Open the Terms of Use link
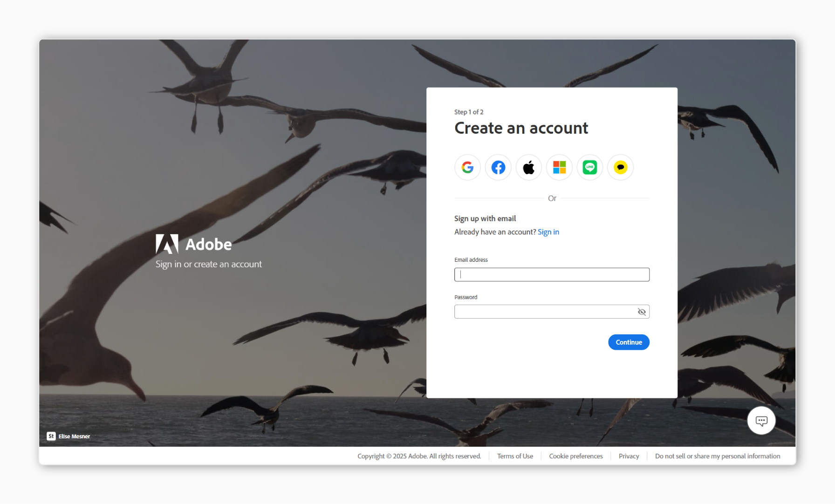The image size is (835, 504). coord(515,456)
